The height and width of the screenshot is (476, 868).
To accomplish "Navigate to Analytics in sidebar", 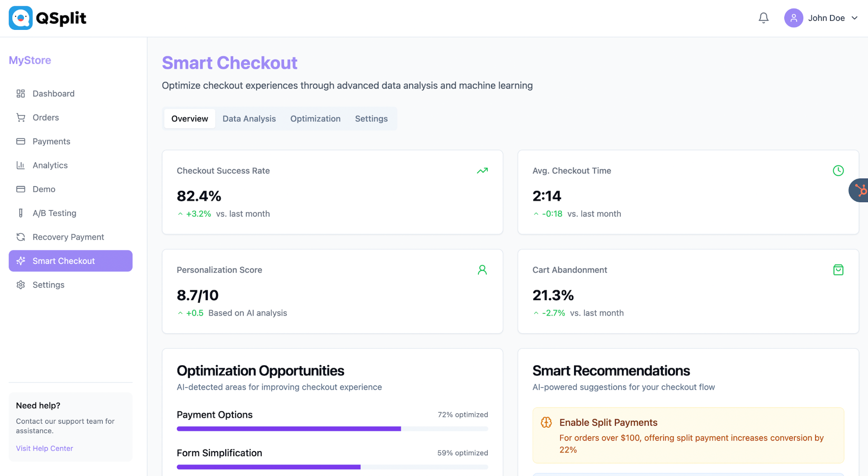I will [50, 165].
